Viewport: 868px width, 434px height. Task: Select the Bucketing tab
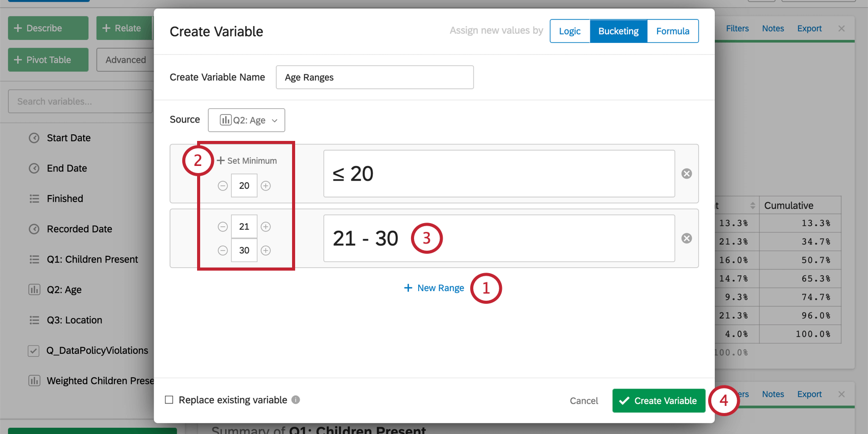coord(618,31)
